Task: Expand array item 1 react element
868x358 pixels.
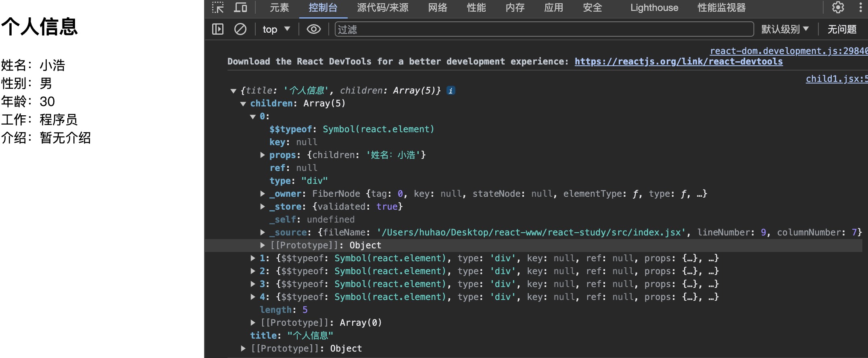Action: click(253, 258)
